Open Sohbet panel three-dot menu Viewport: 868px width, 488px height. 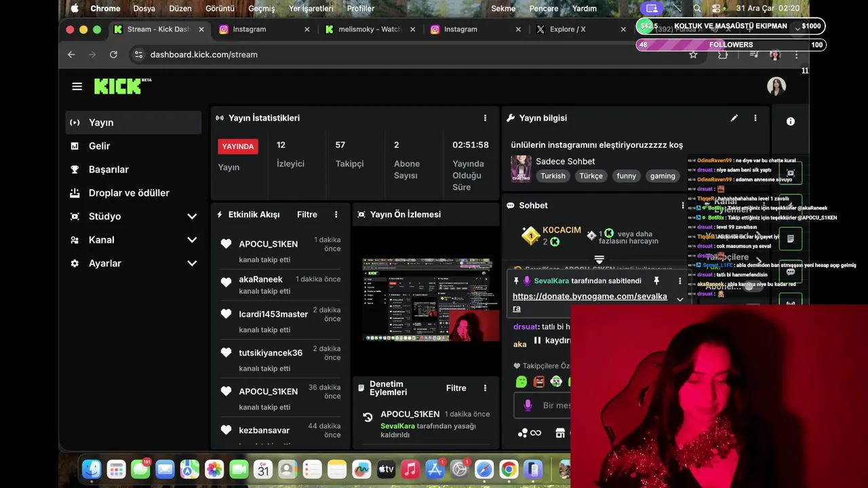pos(683,205)
